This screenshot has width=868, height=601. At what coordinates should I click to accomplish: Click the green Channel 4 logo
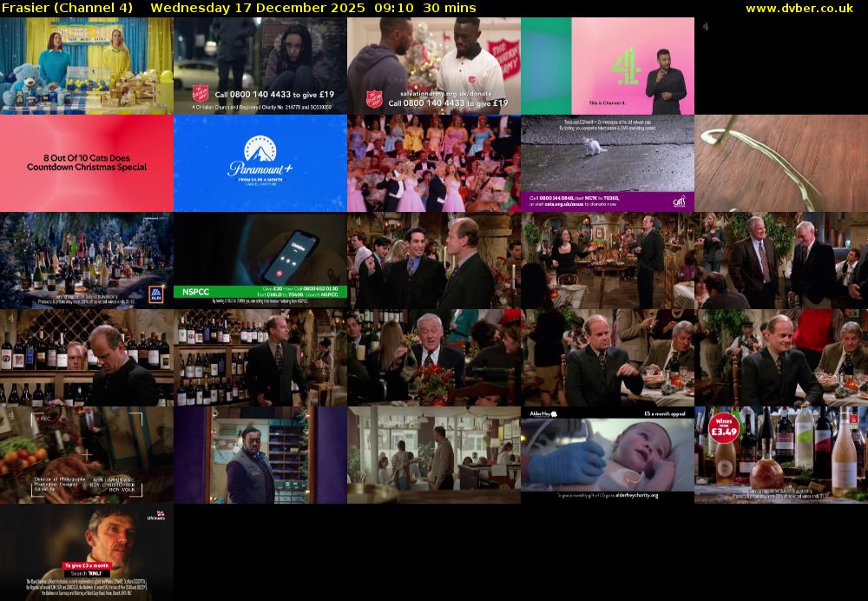click(x=627, y=66)
